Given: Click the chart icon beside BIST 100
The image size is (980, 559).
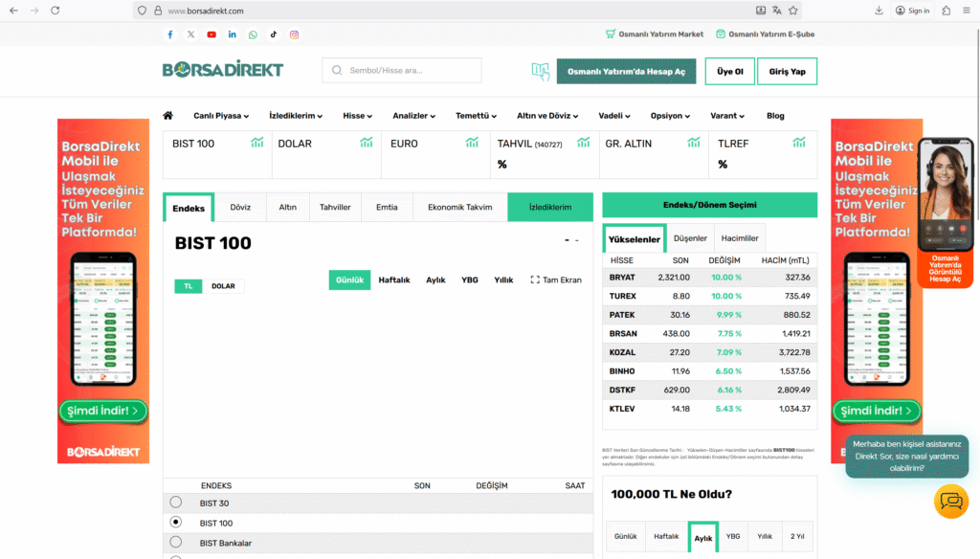Looking at the screenshot, I should [257, 143].
